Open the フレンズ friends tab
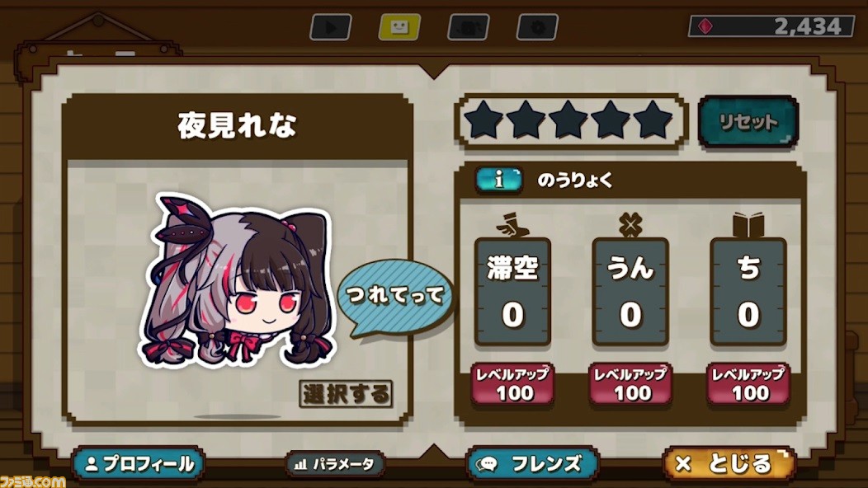 (x=532, y=463)
